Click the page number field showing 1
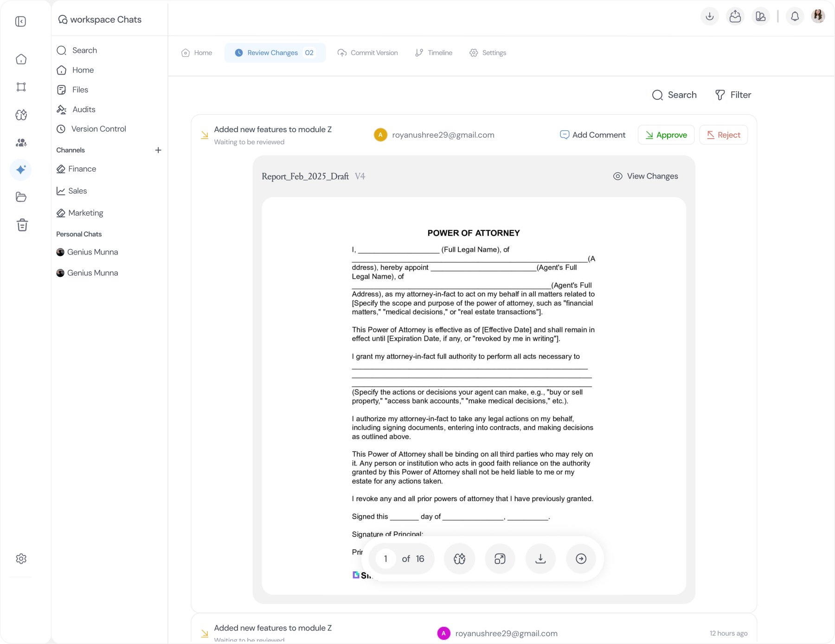Image resolution: width=835 pixels, height=644 pixels. tap(385, 559)
